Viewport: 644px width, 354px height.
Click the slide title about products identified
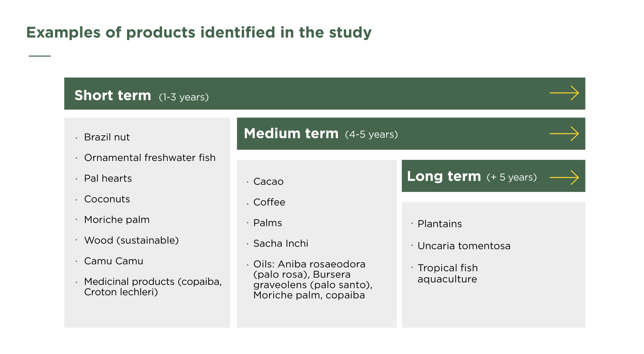199,32
